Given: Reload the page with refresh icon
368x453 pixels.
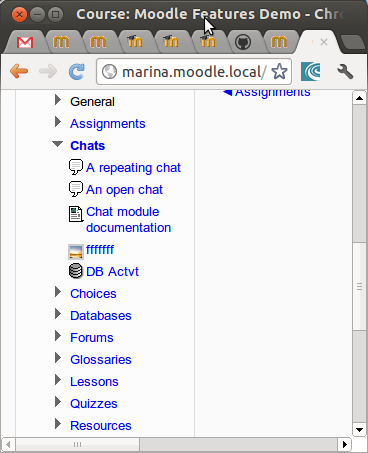Looking at the screenshot, I should (77, 71).
